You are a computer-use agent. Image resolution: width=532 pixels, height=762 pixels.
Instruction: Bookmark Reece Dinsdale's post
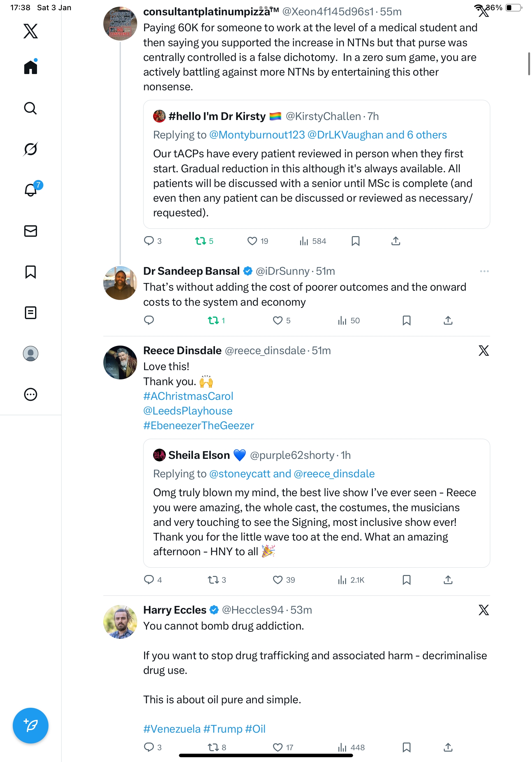[406, 580]
